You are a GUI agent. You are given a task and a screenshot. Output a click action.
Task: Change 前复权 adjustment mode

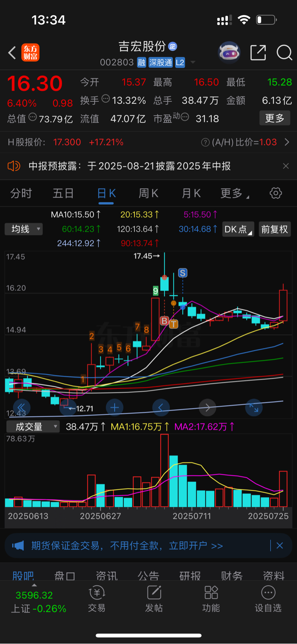(x=275, y=229)
